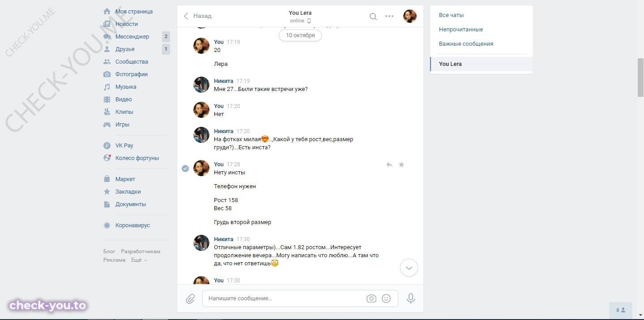The height and width of the screenshot is (320, 644).
Task: Open Документы file icon
Action: click(x=107, y=204)
